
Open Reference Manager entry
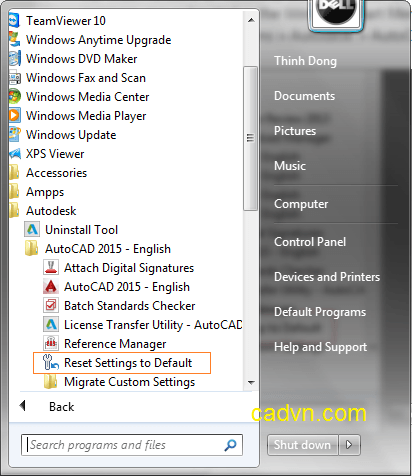coord(115,344)
